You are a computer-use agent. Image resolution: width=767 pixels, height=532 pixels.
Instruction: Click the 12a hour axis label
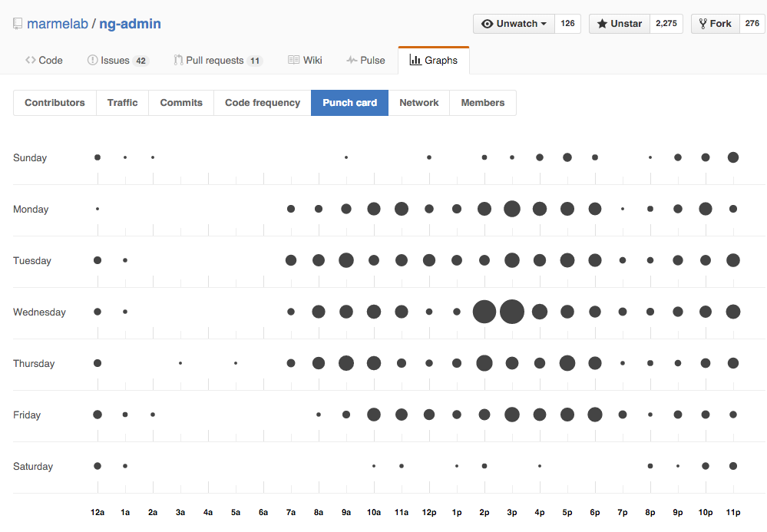(x=98, y=513)
